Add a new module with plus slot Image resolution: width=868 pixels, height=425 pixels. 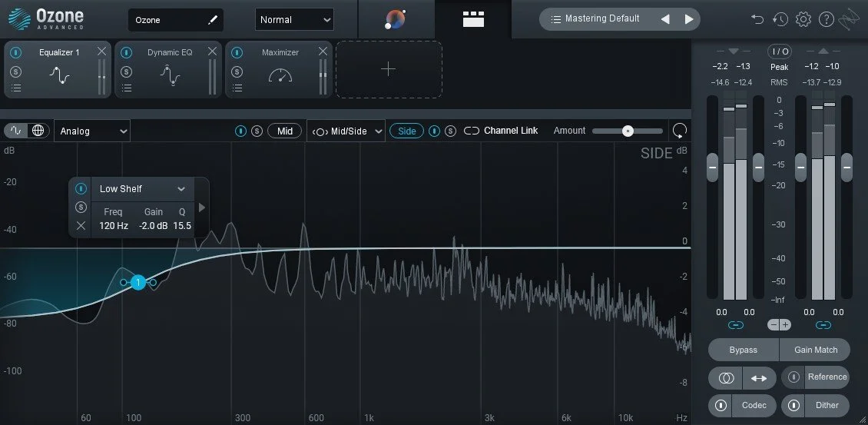[x=389, y=69]
